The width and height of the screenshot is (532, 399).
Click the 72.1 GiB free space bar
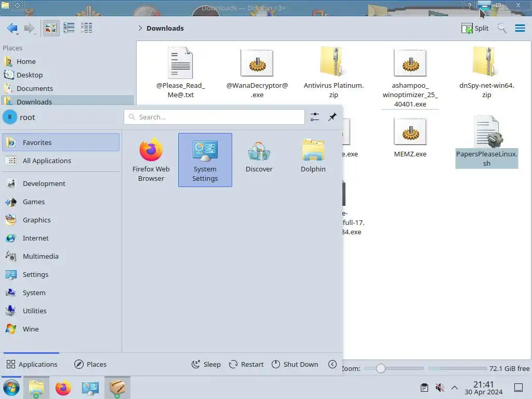(x=457, y=368)
